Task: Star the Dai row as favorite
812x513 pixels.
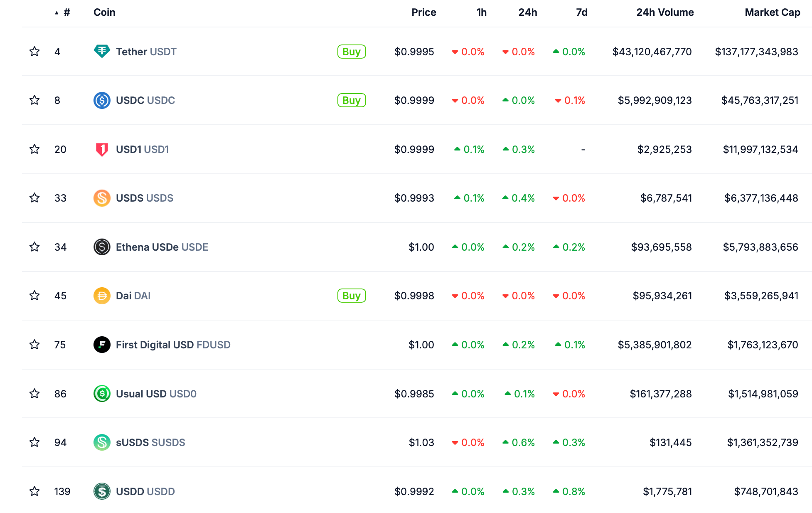Action: [34, 296]
